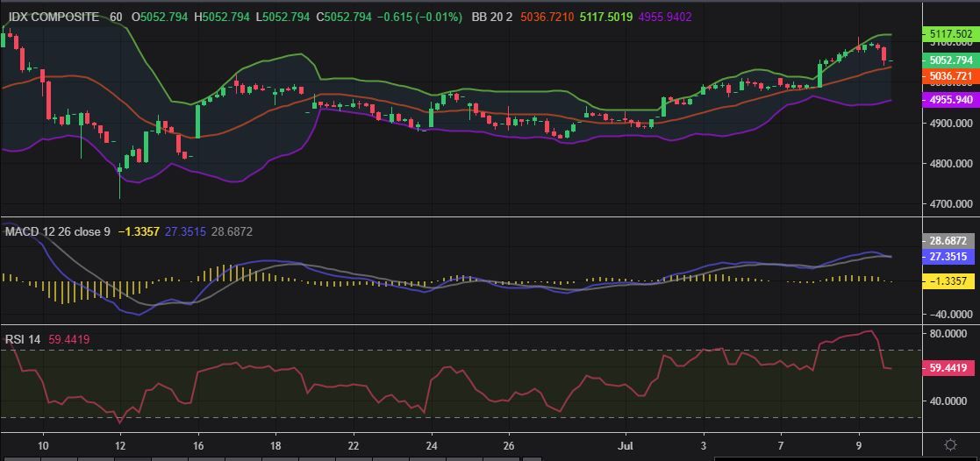980x461 pixels.
Task: Click the Jul label on time axis
Action: tap(626, 444)
